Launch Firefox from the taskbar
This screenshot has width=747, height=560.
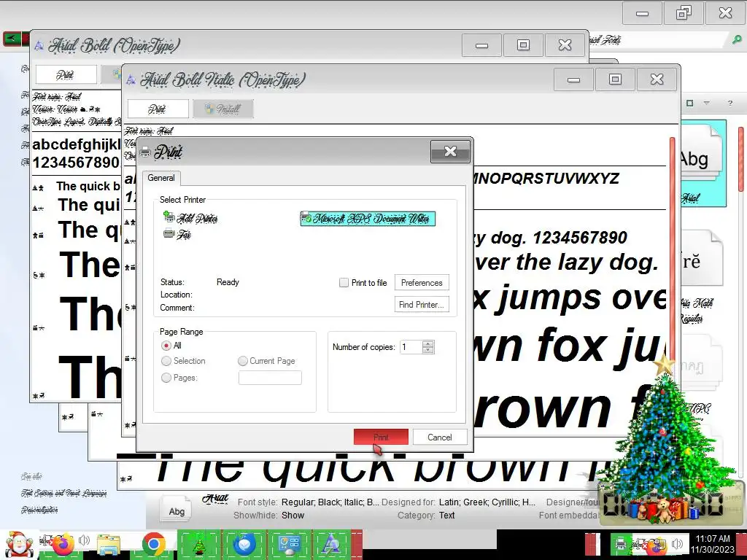tap(63, 544)
